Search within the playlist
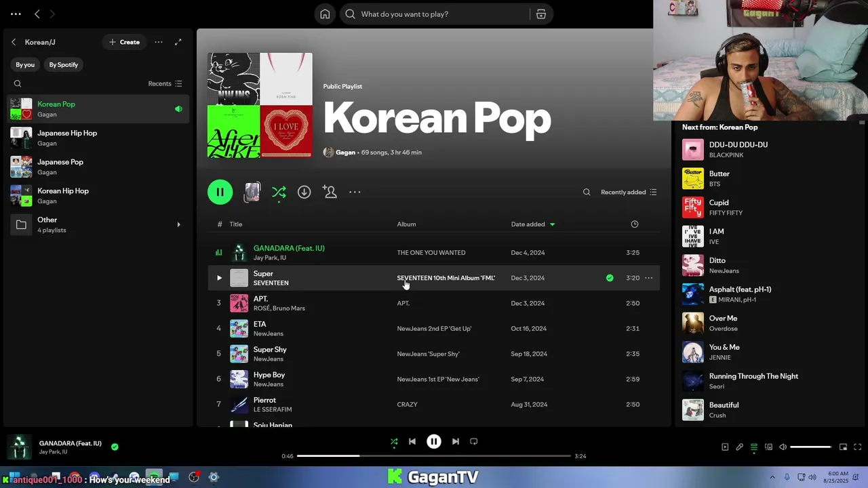 click(x=587, y=192)
